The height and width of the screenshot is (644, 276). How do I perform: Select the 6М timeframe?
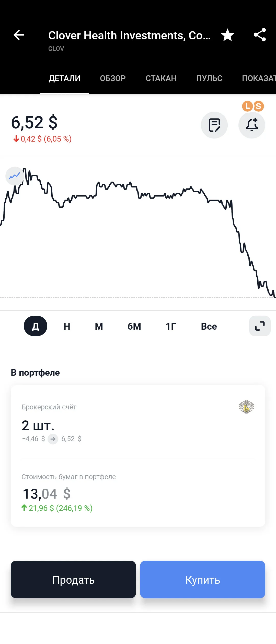tap(134, 326)
